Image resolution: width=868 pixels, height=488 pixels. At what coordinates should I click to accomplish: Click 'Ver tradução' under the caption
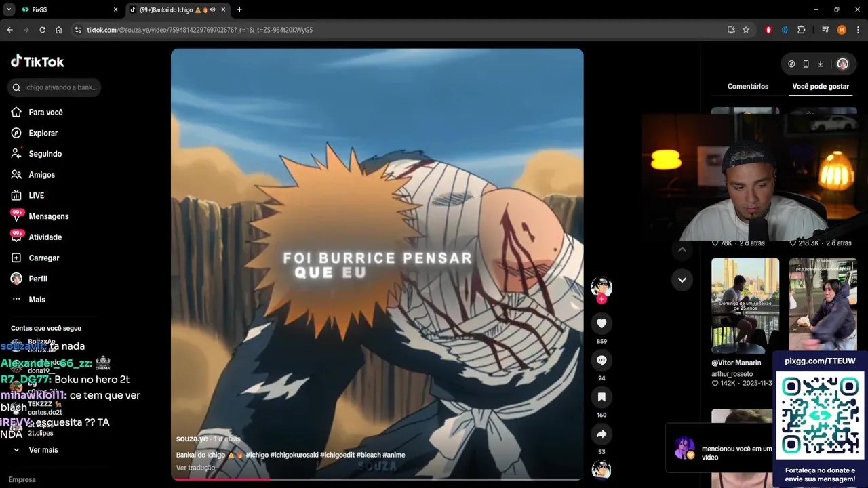click(195, 468)
